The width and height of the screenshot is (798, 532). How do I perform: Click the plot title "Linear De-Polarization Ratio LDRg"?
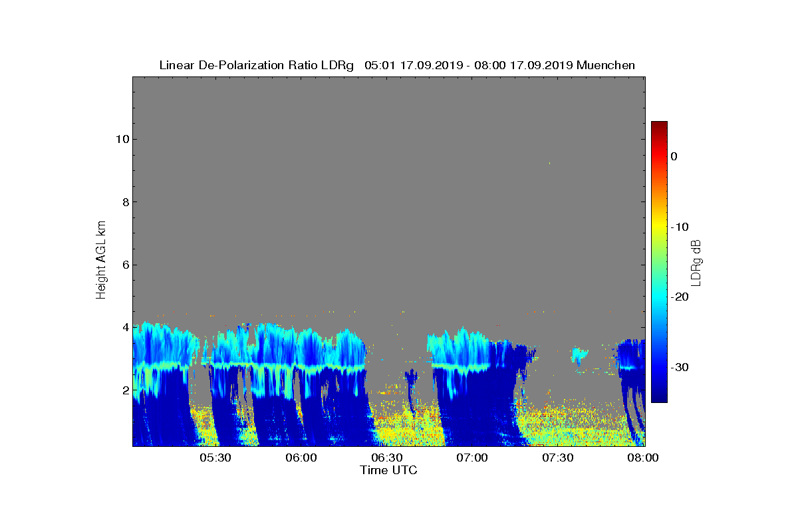[x=256, y=65]
